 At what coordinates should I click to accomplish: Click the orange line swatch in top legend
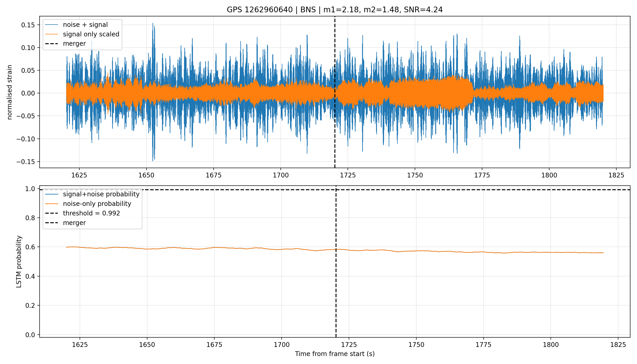click(x=51, y=34)
